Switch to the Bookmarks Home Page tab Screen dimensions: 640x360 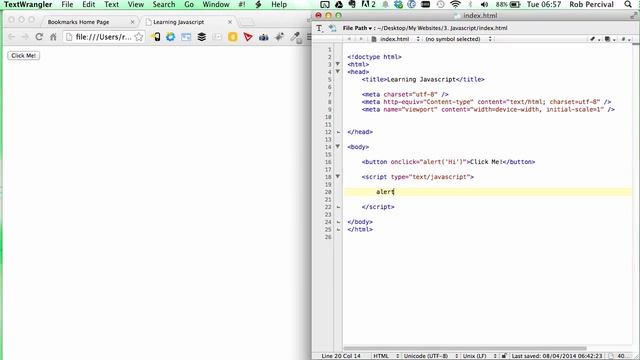[78, 22]
